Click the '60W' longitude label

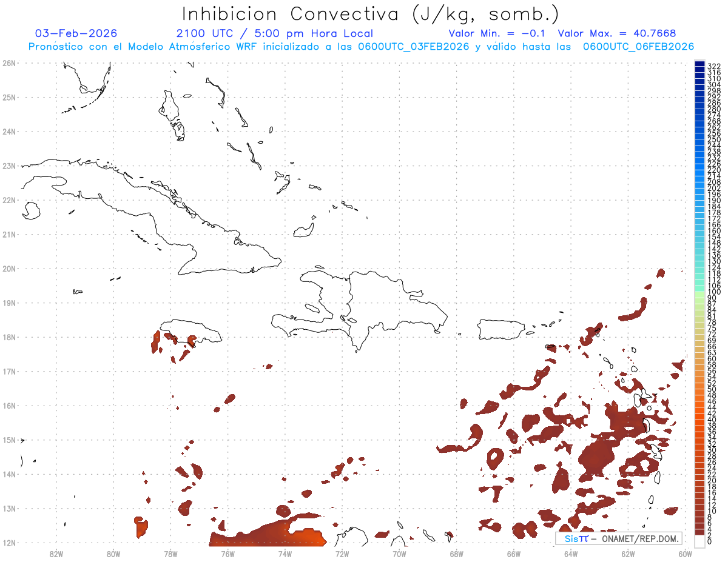tap(686, 554)
